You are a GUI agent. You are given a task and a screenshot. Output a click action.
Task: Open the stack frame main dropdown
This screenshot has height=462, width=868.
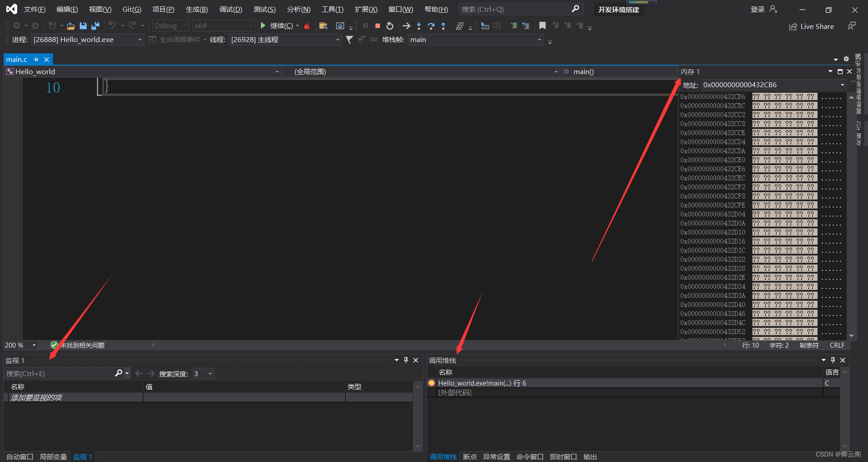[475, 40]
